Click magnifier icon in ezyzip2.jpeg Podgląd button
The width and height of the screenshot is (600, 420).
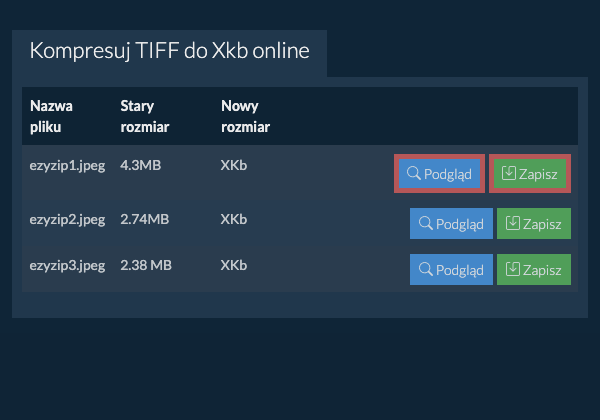(426, 224)
